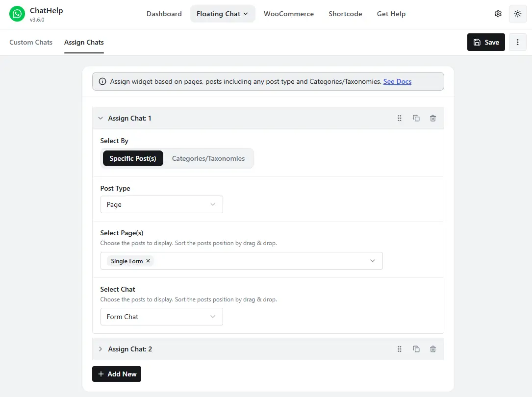Viewport: 532px width, 397px height.
Task: Duplicate Assign Chat: 1
Action: coord(416,118)
